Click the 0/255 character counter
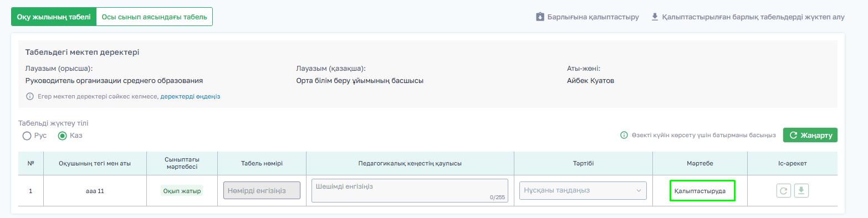 point(497,197)
